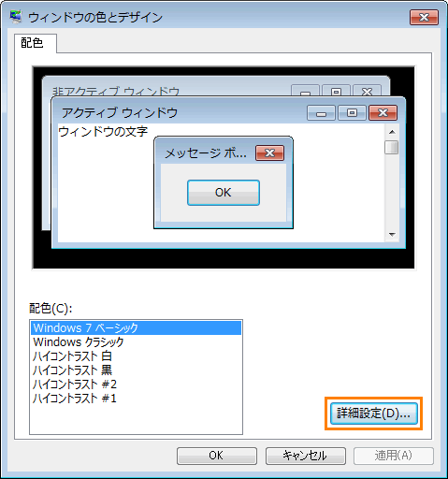
Task: Select Windows 7 ベーシック color scheme
Action: 137,327
